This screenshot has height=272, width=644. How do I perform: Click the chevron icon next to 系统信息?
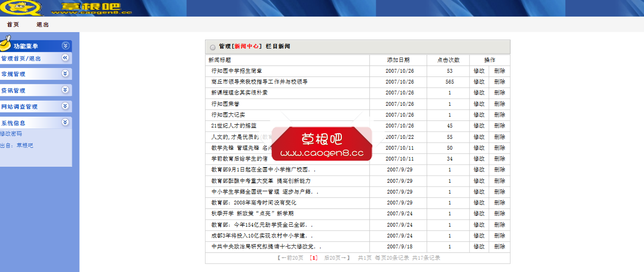click(65, 122)
